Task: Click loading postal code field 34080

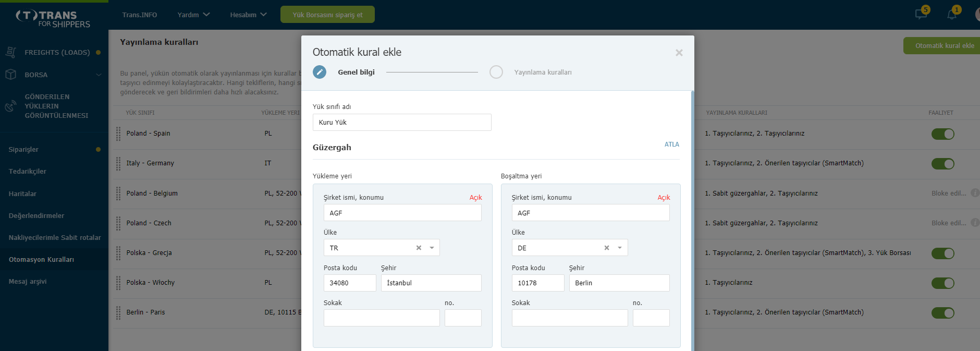Action: [x=350, y=283]
